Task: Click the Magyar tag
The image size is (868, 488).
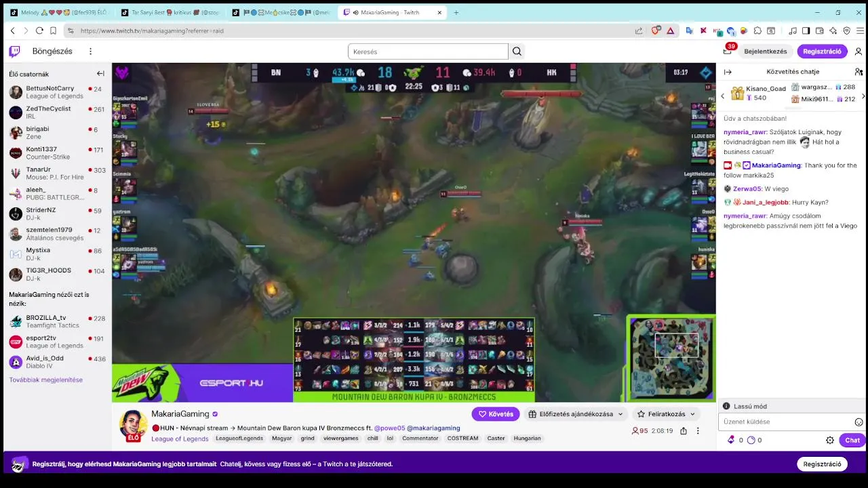Action: click(281, 439)
